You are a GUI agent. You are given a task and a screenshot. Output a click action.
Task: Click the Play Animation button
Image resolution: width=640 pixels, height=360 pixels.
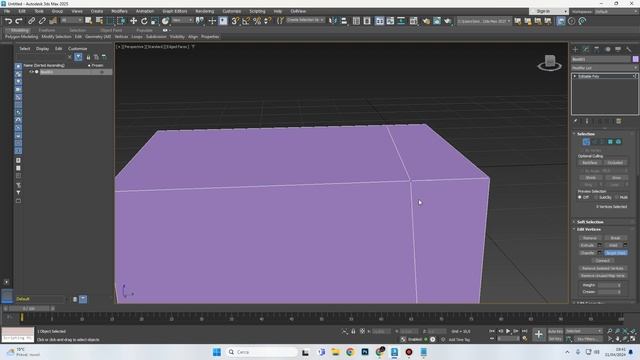coord(508,331)
